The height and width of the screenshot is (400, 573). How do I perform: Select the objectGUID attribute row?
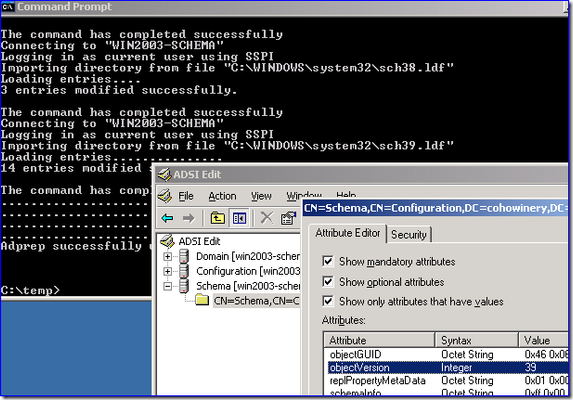[x=447, y=354]
